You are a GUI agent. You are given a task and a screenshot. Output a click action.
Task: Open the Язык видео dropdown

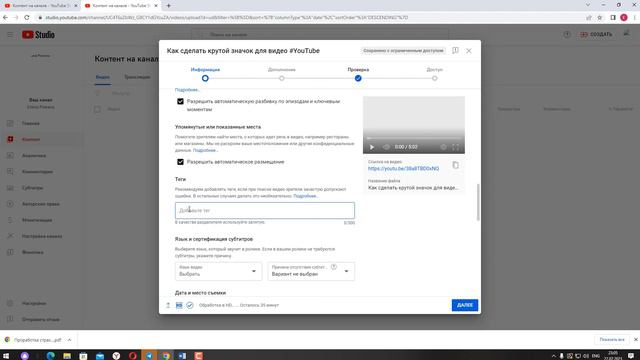tap(218, 271)
